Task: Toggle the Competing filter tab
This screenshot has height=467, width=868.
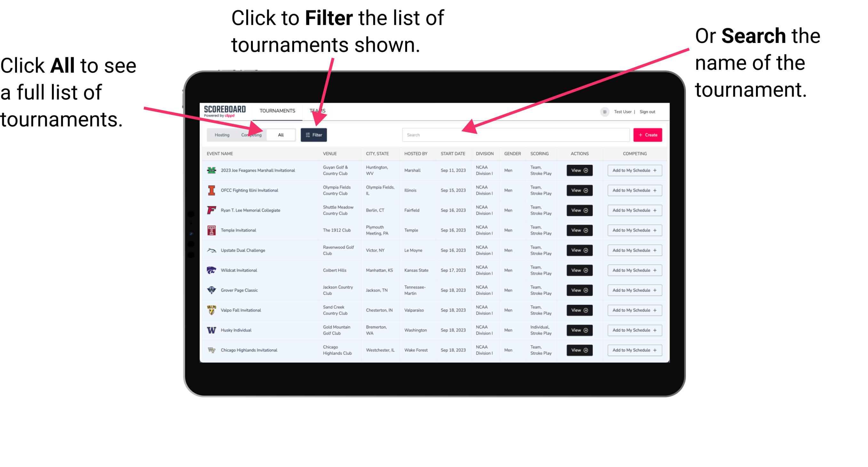Action: point(251,134)
